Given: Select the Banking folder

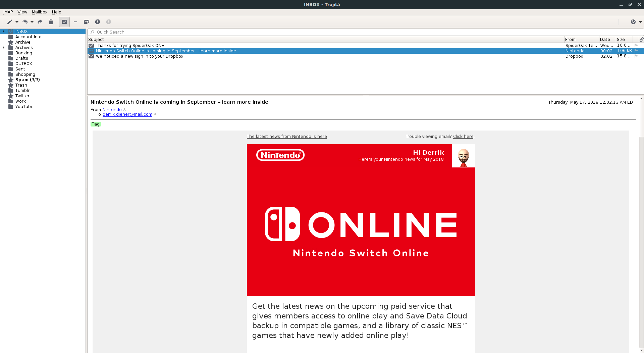Looking at the screenshot, I should (x=23, y=53).
